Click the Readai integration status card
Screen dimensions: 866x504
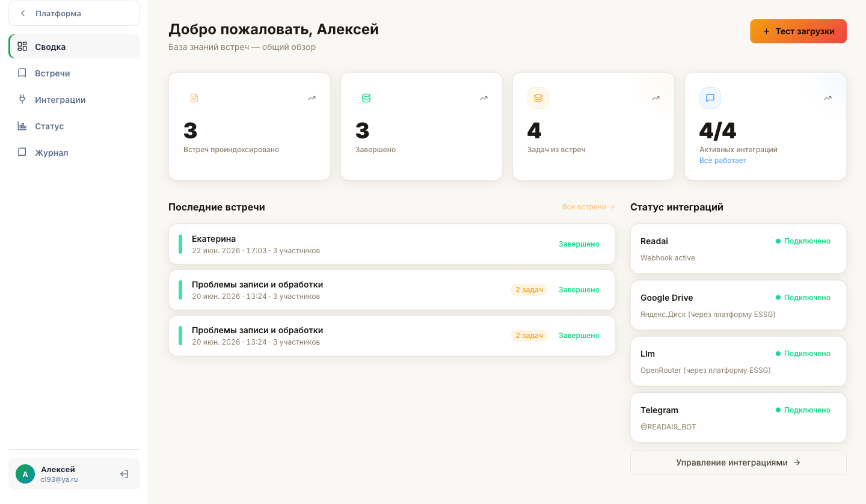pyautogui.click(x=739, y=249)
